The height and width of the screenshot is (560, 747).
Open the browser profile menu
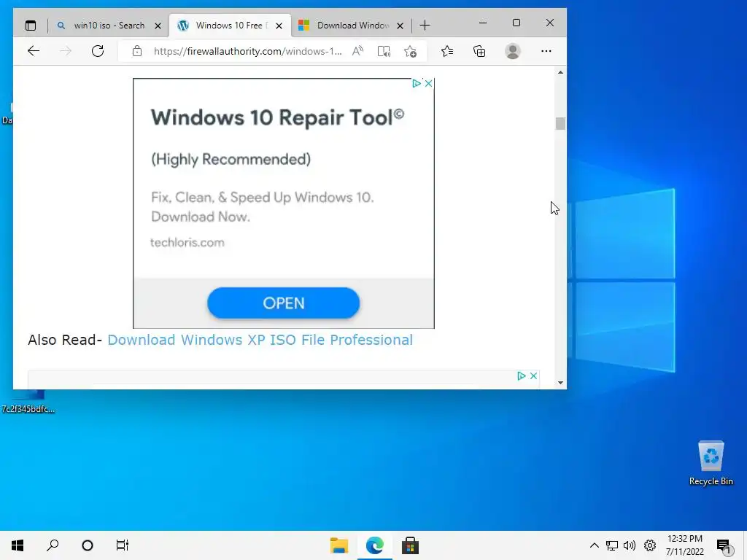(x=513, y=51)
